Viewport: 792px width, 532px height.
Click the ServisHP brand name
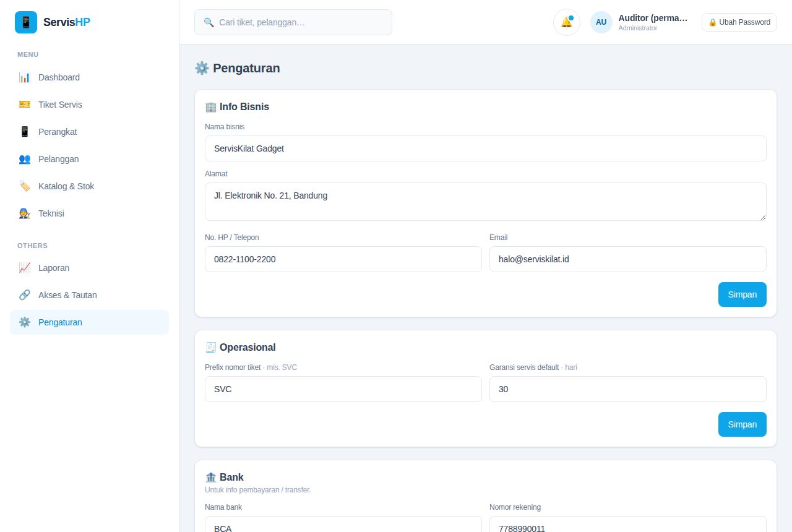coord(67,22)
